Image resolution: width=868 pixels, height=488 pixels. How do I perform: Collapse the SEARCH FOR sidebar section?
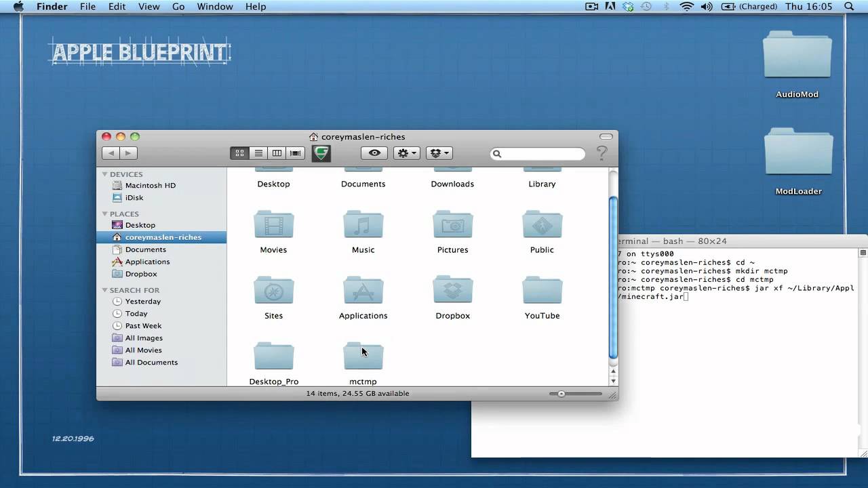(104, 290)
